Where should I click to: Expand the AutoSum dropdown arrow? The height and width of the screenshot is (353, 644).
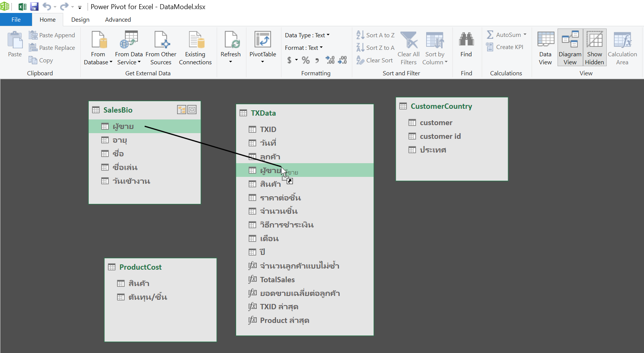(x=525, y=35)
